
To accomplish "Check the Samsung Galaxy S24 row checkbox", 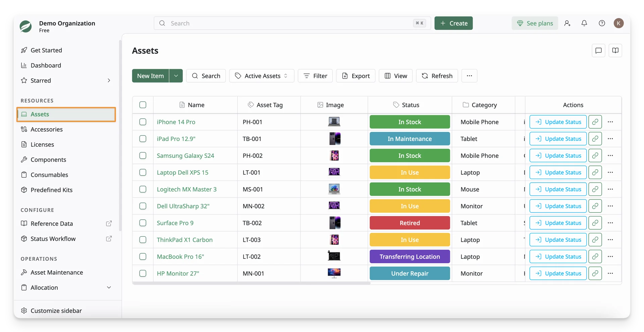I will click(x=143, y=155).
